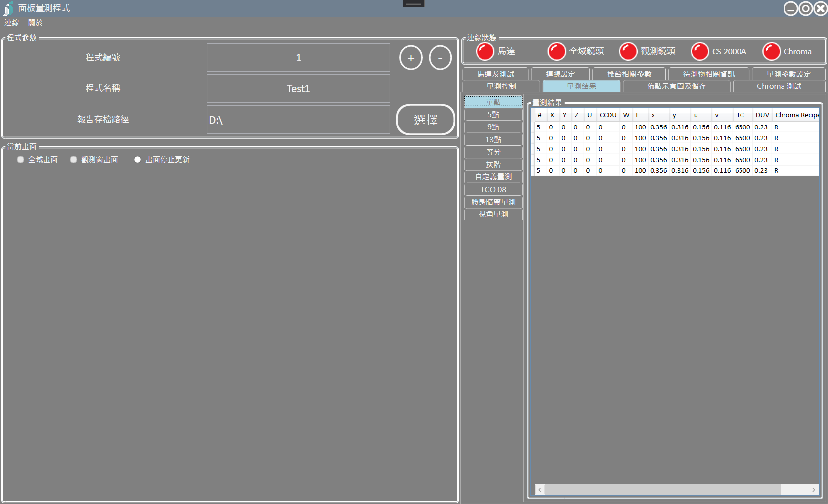Select the 5點 result category
The height and width of the screenshot is (504, 828).
tap(493, 115)
